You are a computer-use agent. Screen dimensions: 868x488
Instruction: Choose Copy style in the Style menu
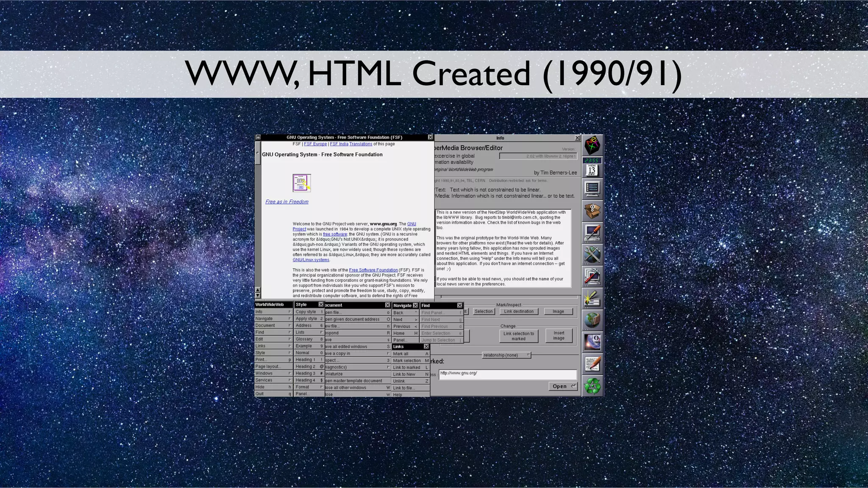click(x=309, y=312)
